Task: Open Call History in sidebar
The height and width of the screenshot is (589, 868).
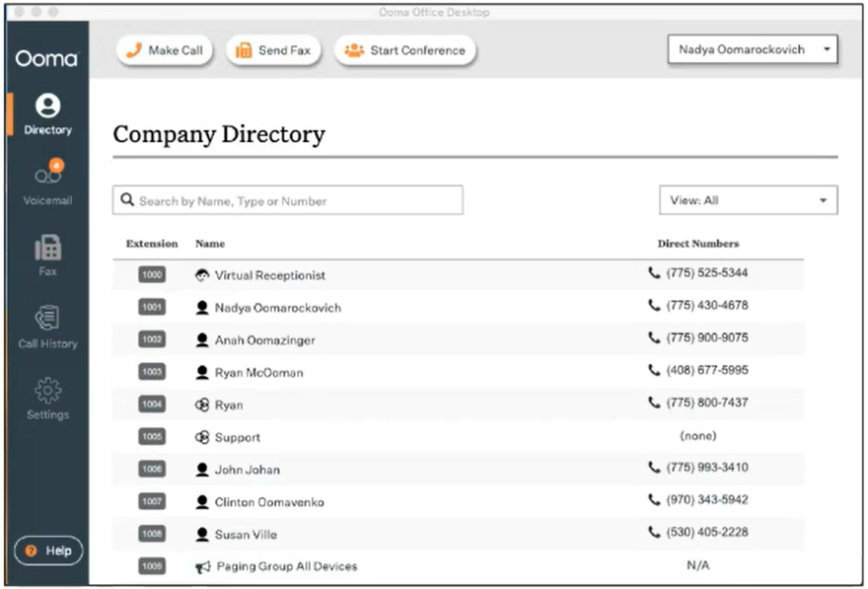Action: coord(47,327)
